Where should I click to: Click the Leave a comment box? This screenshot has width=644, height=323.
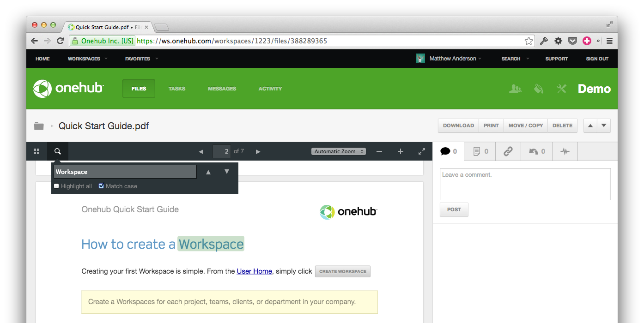point(525,184)
